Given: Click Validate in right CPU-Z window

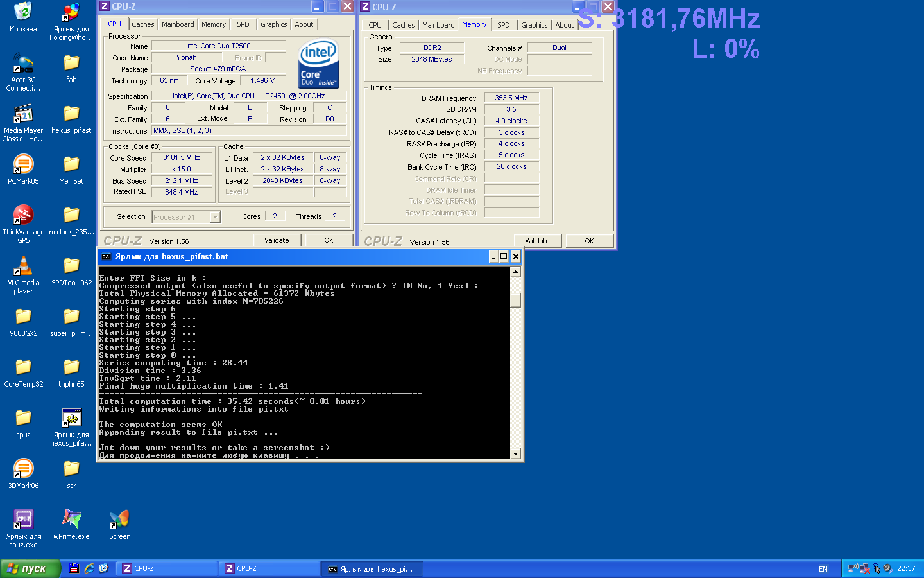Looking at the screenshot, I should click(537, 241).
